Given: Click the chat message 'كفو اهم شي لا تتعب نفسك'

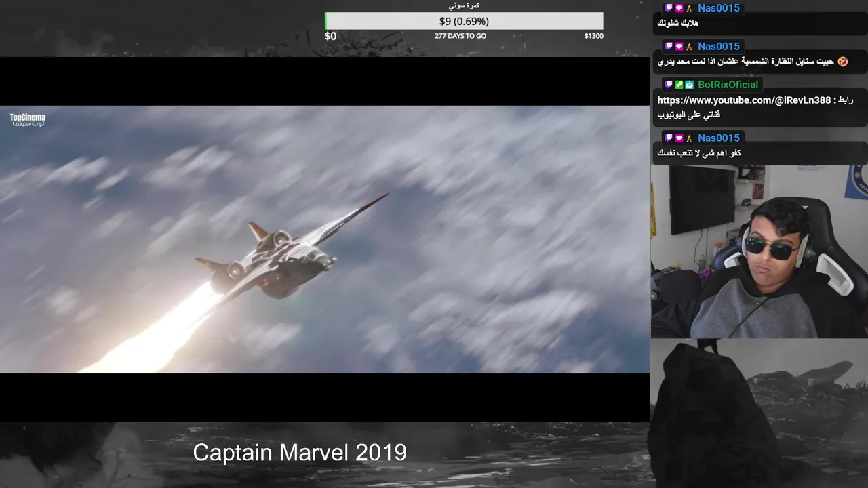Looking at the screenshot, I should click(x=698, y=153).
